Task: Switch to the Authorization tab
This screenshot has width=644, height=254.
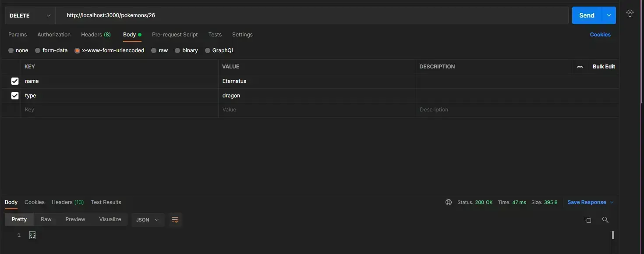Action: [54, 35]
